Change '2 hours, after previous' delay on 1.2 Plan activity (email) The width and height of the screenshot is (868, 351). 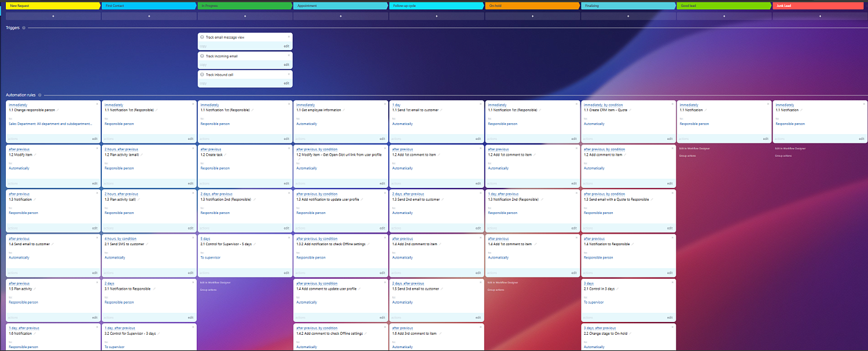121,149
